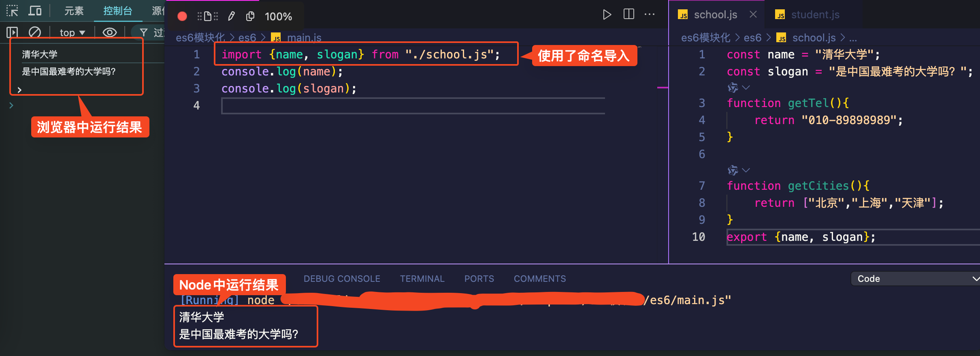Image resolution: width=980 pixels, height=356 pixels.
Task: Clear the console with the ban icon
Action: 35,32
